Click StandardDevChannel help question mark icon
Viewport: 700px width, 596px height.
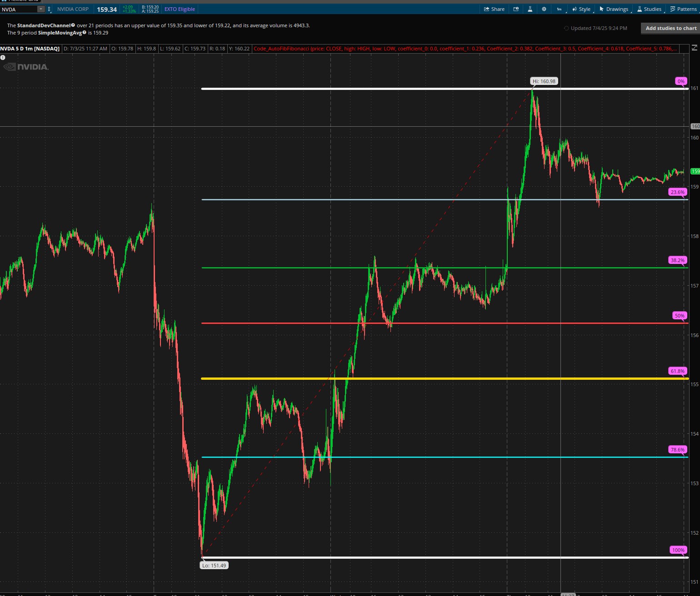[73, 25]
